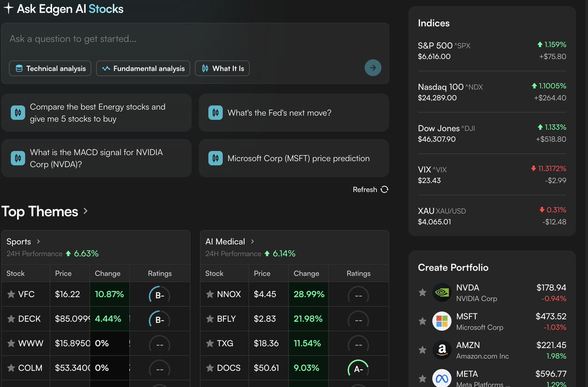Expand the Top Themes section
This screenshot has height=387, width=588.
click(86, 211)
